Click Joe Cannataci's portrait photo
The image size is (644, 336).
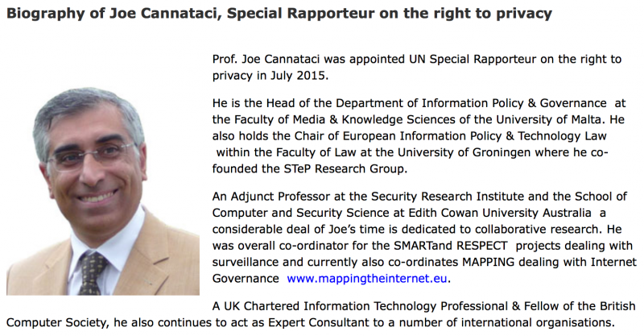click(x=103, y=191)
